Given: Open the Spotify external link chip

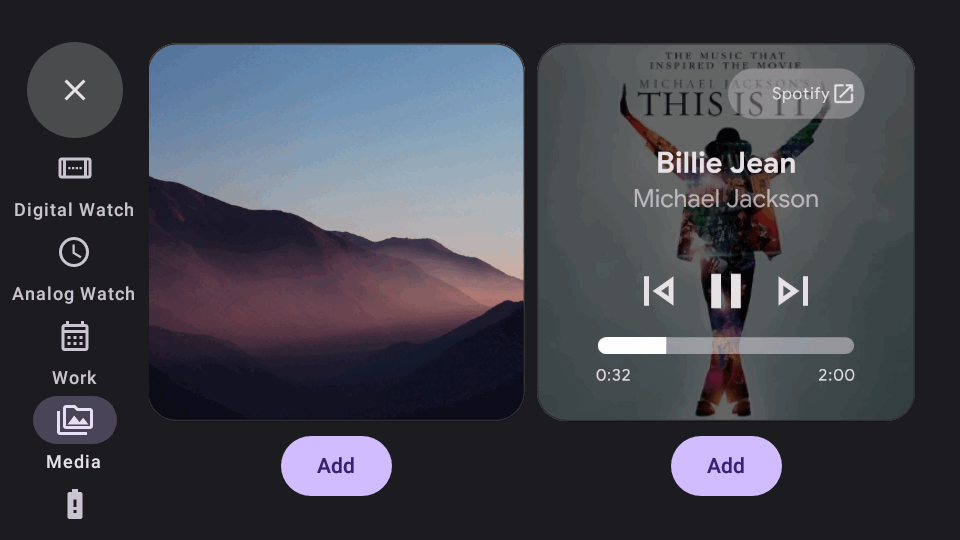Looking at the screenshot, I should [797, 94].
